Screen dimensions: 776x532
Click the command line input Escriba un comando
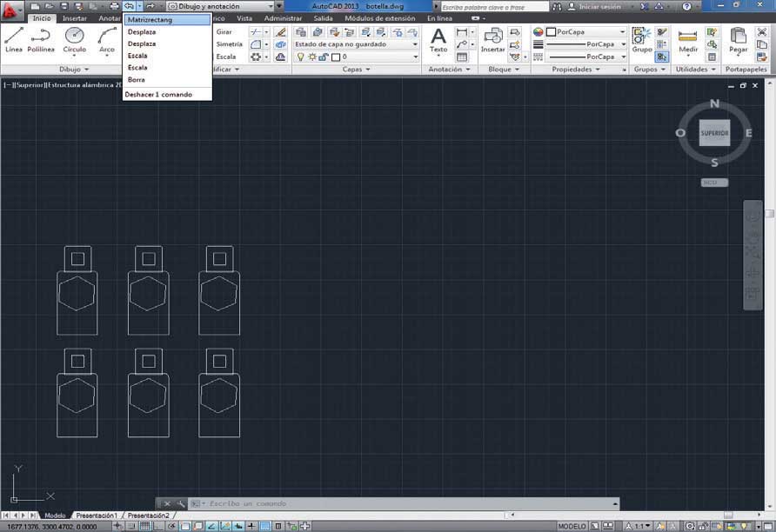click(x=404, y=503)
